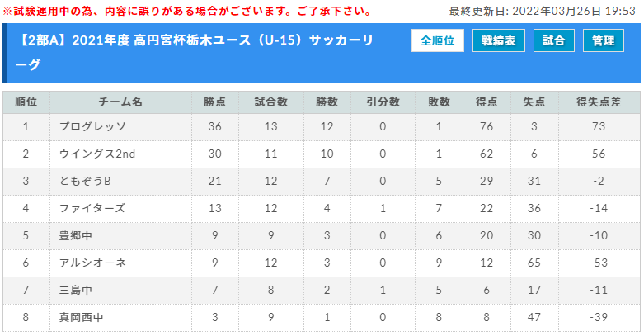Click the ファイターズ team name
Image resolution: width=644 pixels, height=336 pixels.
point(92,208)
